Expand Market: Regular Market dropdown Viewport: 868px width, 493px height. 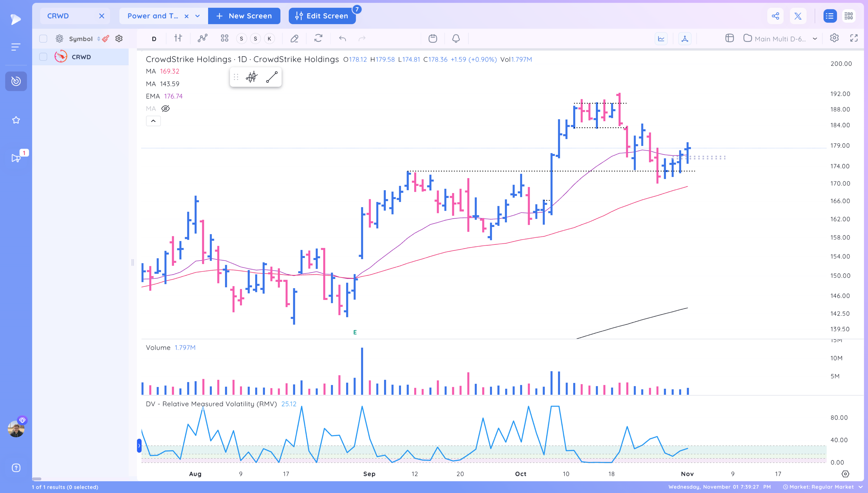tap(861, 487)
